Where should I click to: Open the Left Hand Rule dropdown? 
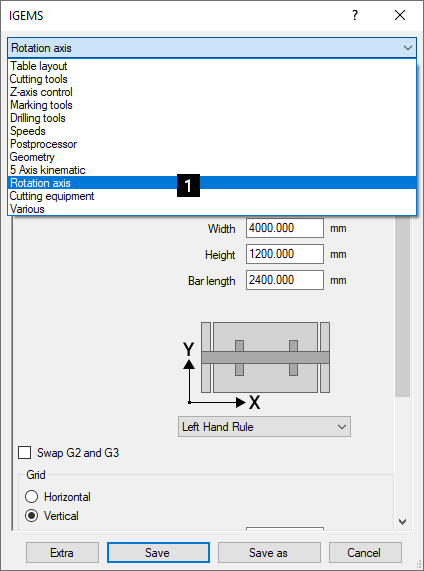pos(264,426)
